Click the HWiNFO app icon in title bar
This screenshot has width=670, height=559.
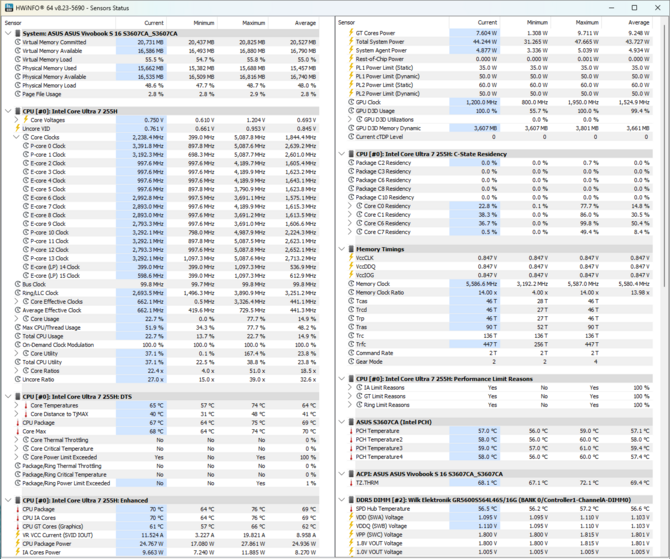click(8, 8)
